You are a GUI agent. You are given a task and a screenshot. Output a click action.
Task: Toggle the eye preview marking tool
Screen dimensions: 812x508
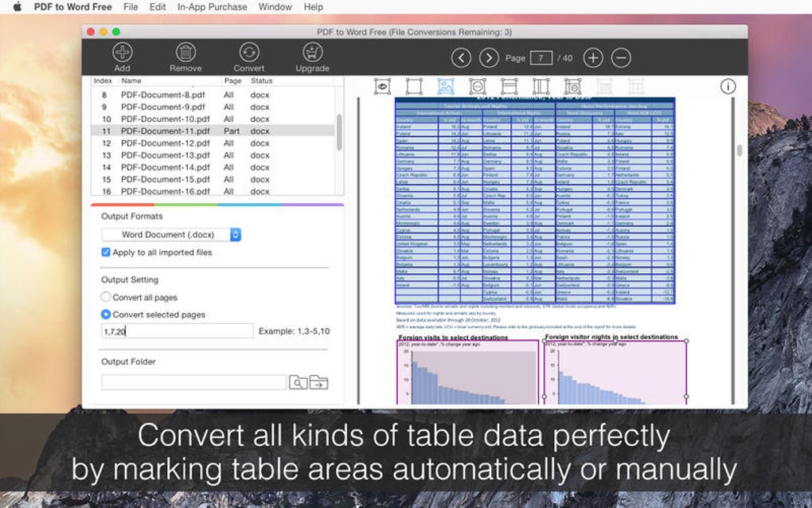pyautogui.click(x=382, y=86)
